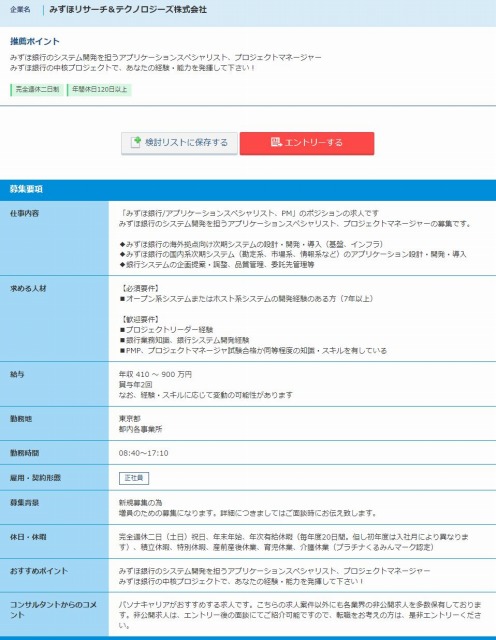Click the location text 東京都

pyautogui.click(x=129, y=419)
